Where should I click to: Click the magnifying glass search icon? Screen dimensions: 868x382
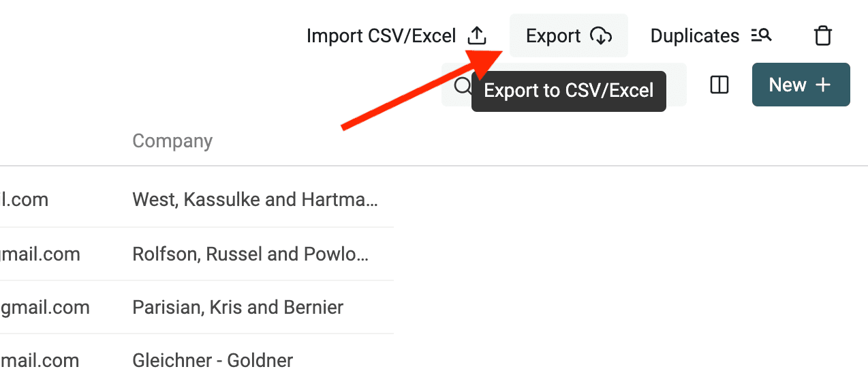coord(463,85)
